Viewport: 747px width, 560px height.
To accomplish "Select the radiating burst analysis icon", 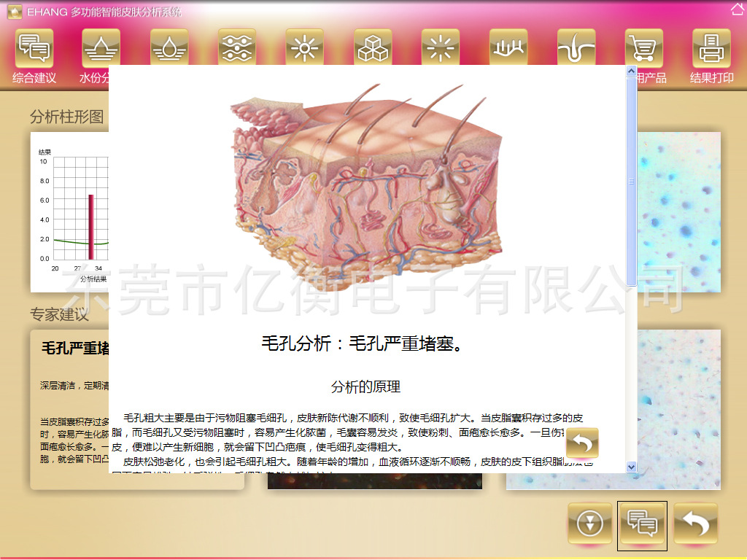I will pos(440,48).
